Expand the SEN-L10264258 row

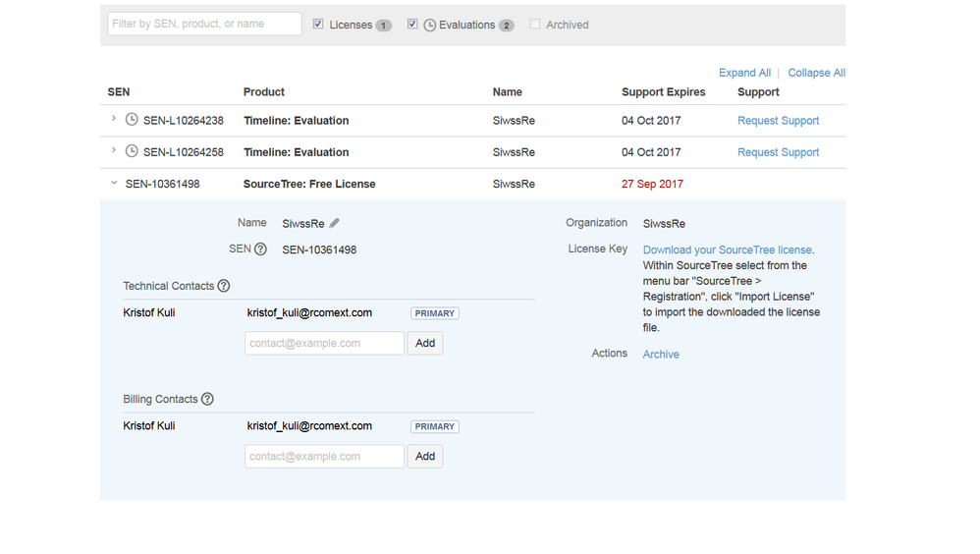point(113,150)
